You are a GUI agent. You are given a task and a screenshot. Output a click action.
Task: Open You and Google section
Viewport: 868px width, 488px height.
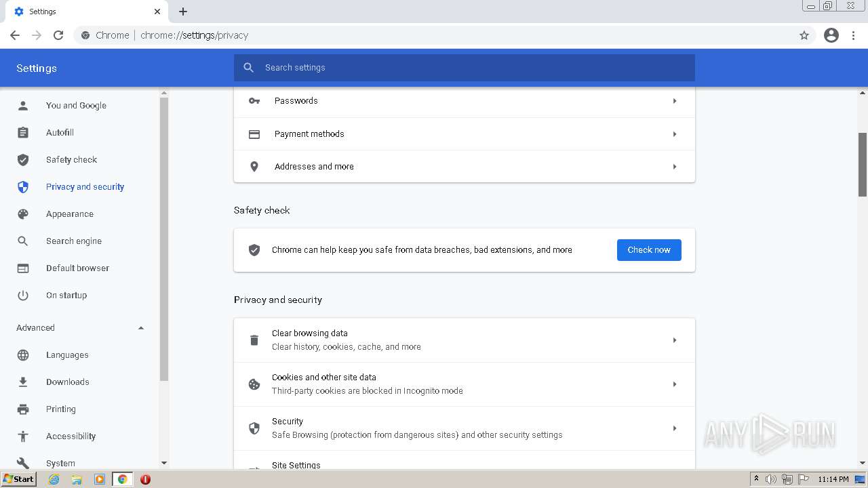point(76,106)
